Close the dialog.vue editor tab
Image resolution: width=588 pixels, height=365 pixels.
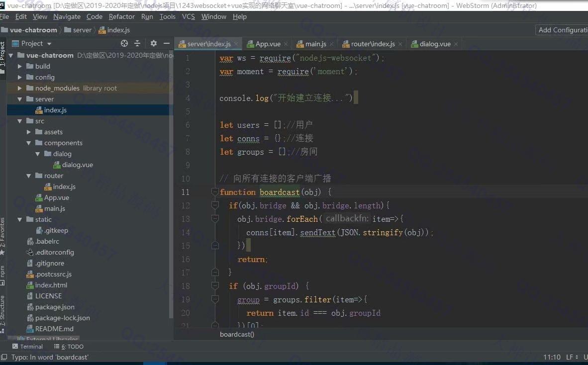[x=456, y=44]
